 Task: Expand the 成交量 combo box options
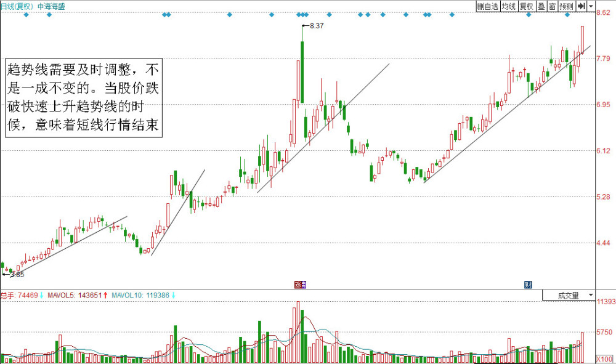coord(590,295)
